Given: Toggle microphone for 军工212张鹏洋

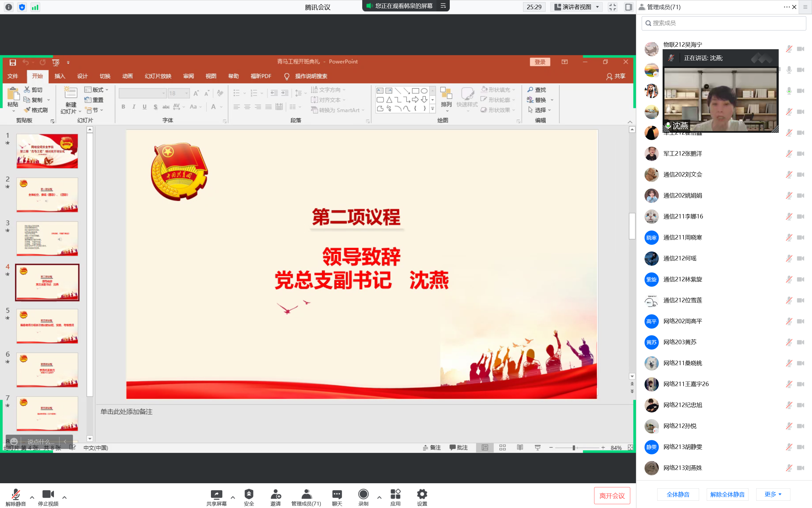Looking at the screenshot, I should point(789,154).
